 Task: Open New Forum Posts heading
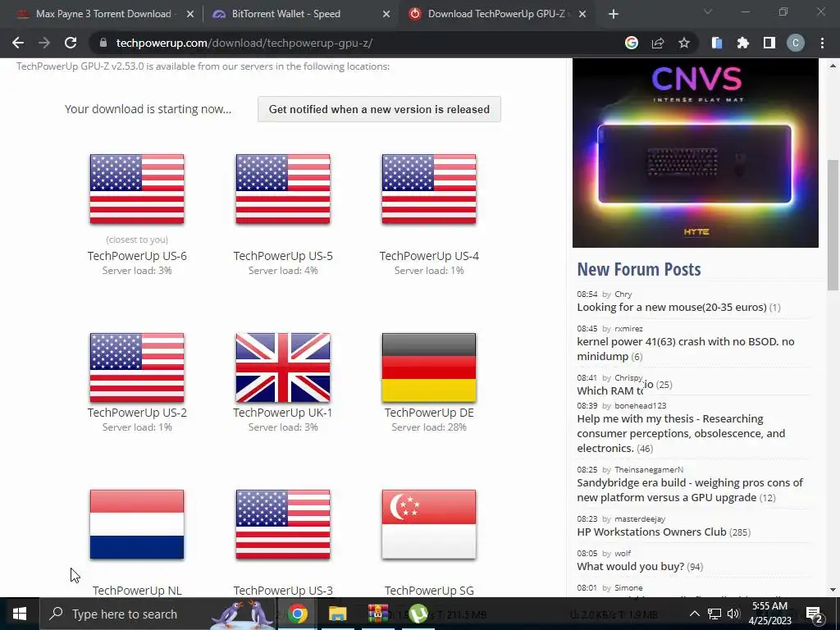[x=638, y=269]
